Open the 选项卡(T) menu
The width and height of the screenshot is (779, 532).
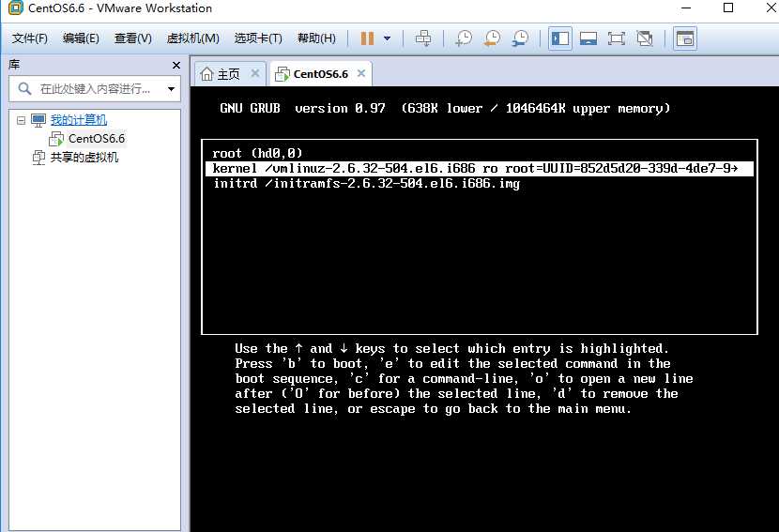pyautogui.click(x=258, y=38)
